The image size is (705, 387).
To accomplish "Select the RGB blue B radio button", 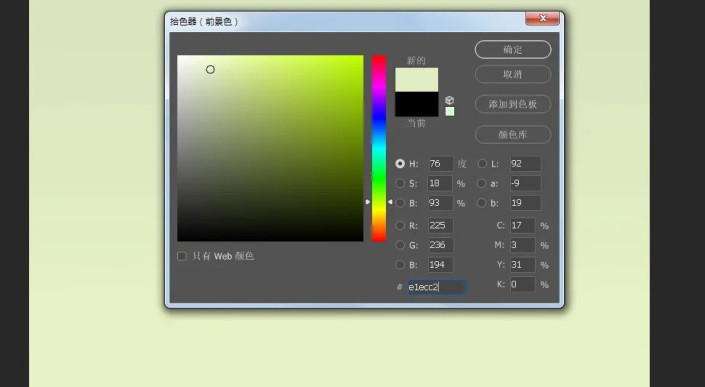I will coord(400,265).
